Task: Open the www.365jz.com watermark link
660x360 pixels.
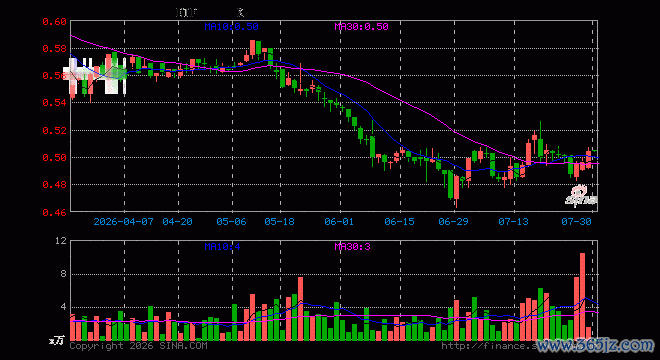Action: 595,346
